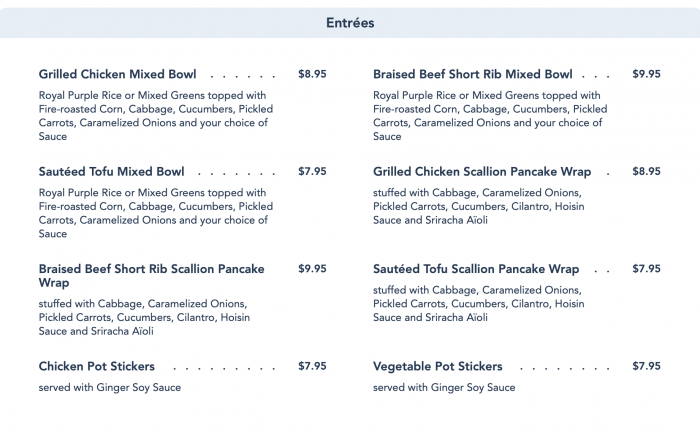Image resolution: width=700 pixels, height=432 pixels.
Task: Click Braised Beef Scallion Pancake Wrap $9.95 price
Action: coord(312,269)
